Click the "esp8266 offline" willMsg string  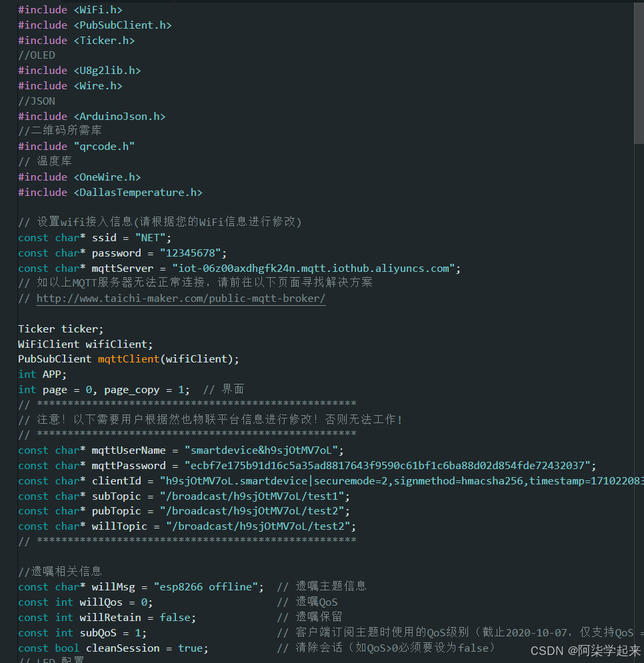pyautogui.click(x=208, y=587)
